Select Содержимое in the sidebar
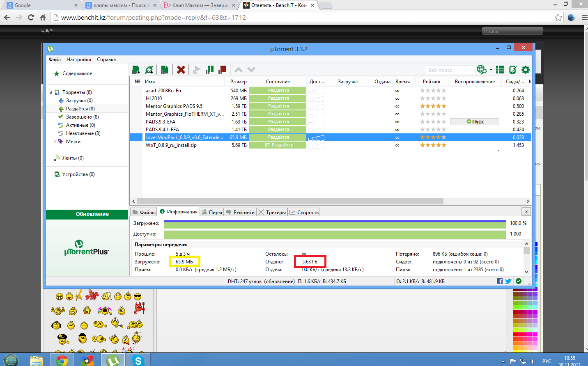Viewport: 588px width, 366px height. coord(77,73)
